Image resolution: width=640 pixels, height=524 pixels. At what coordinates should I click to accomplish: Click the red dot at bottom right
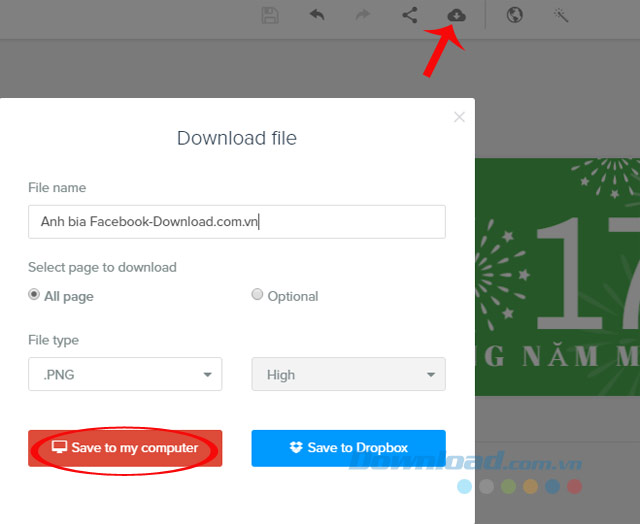pyautogui.click(x=574, y=487)
